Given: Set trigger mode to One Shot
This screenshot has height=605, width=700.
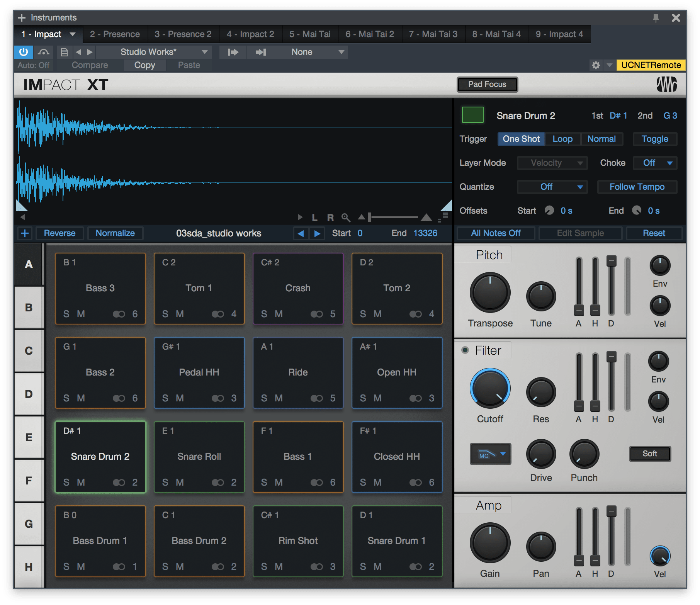Looking at the screenshot, I should point(521,139).
